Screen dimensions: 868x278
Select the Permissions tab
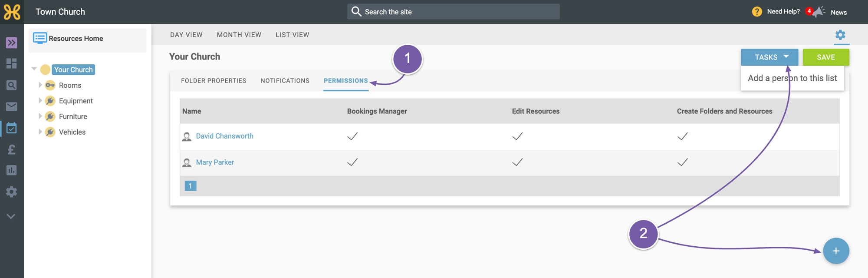(x=346, y=81)
